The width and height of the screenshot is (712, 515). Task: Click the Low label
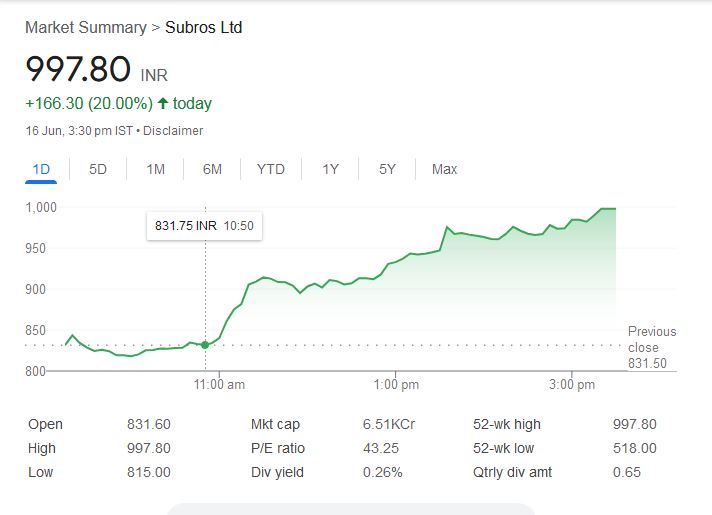(x=40, y=472)
